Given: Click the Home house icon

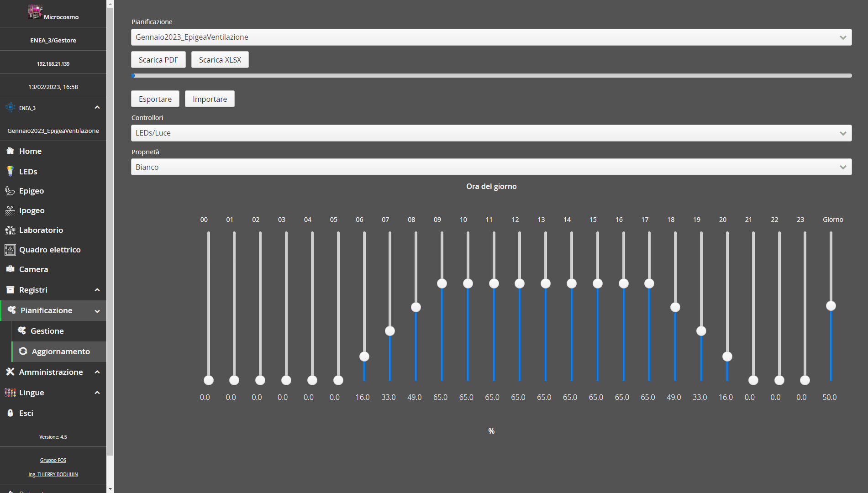Looking at the screenshot, I should 10,151.
